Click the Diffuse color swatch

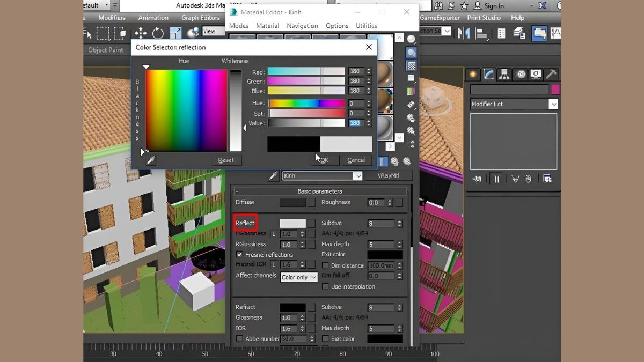292,202
